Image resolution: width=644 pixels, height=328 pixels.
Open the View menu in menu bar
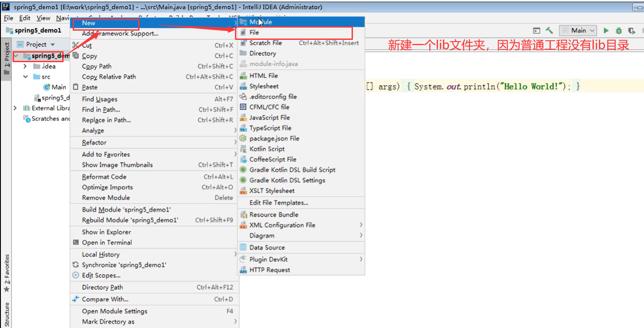43,18
